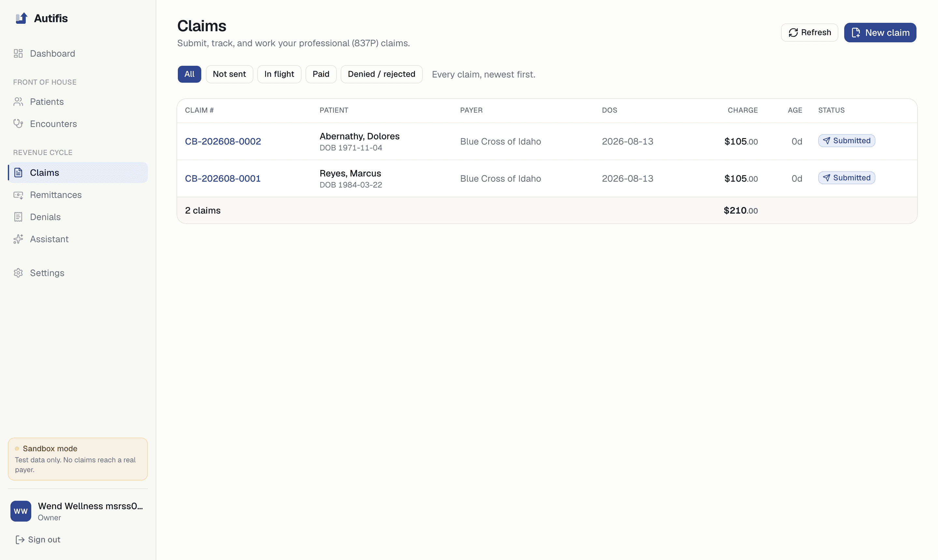Open the Assistant page
Viewport: 938px width, 560px height.
(78, 239)
